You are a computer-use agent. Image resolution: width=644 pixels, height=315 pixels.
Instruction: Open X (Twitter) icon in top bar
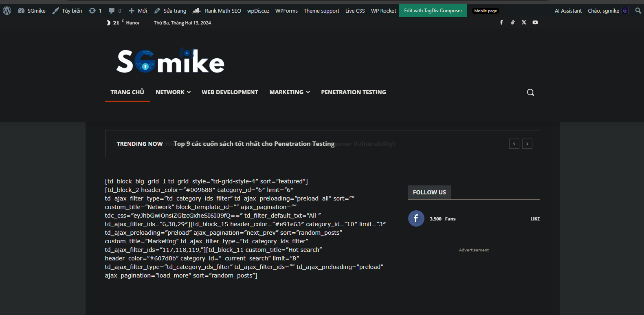pos(524,22)
